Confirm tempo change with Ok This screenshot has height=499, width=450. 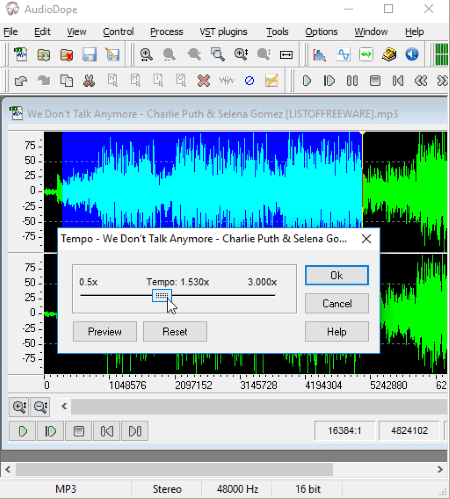click(337, 275)
